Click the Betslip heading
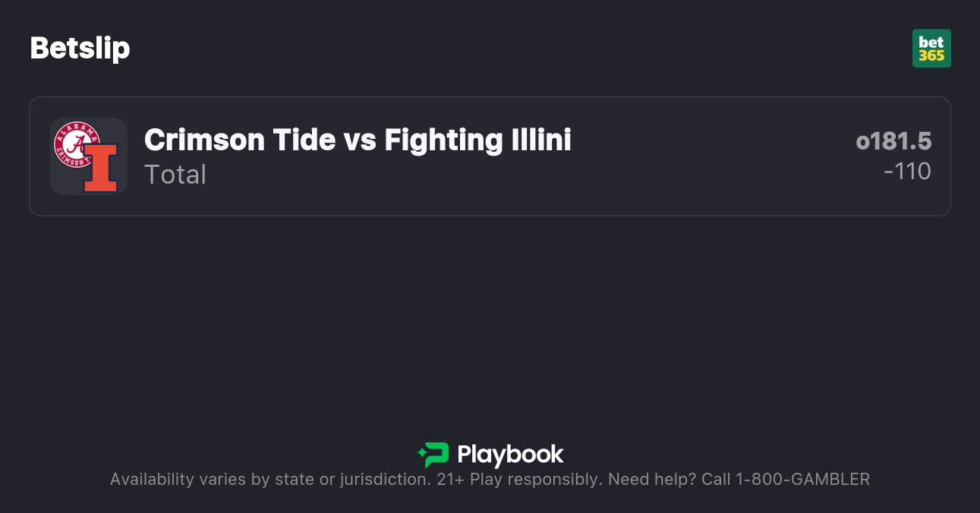The width and height of the screenshot is (980, 513). (x=80, y=49)
